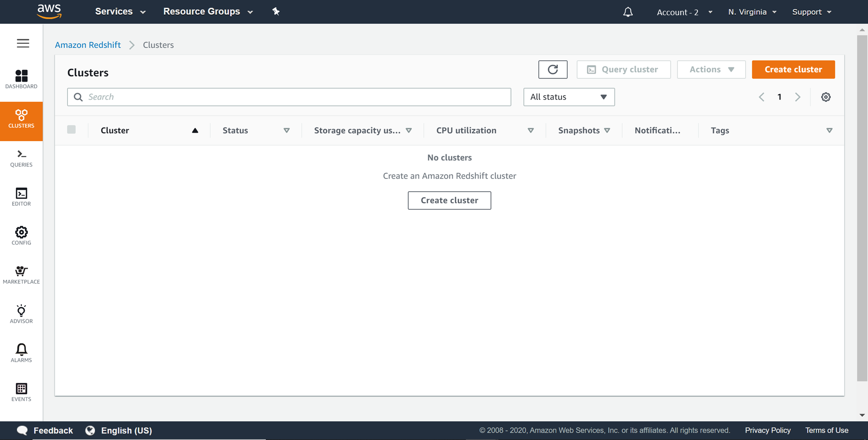Click the Clusters breadcrumb text
The height and width of the screenshot is (440, 868).
click(x=158, y=45)
